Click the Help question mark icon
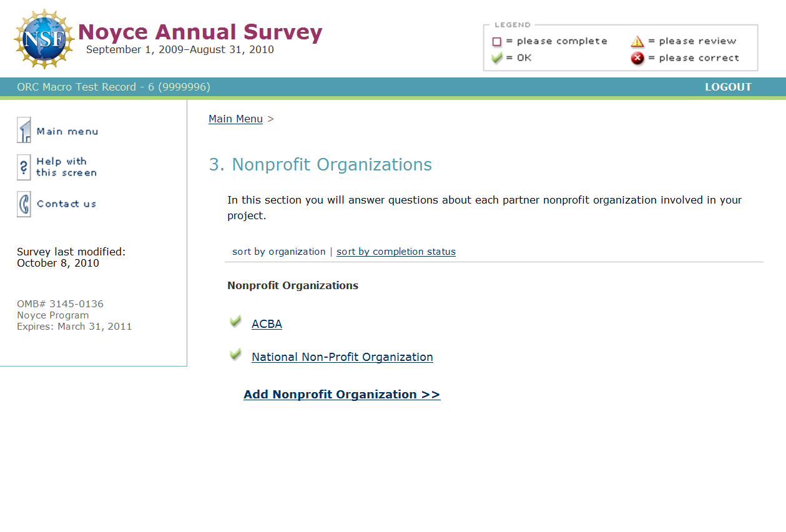Viewport: 786px width, 532px height. (x=24, y=167)
